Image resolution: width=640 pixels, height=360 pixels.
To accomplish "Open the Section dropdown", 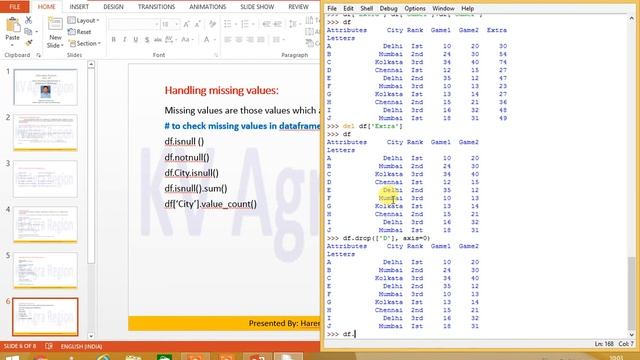I will click(85, 43).
